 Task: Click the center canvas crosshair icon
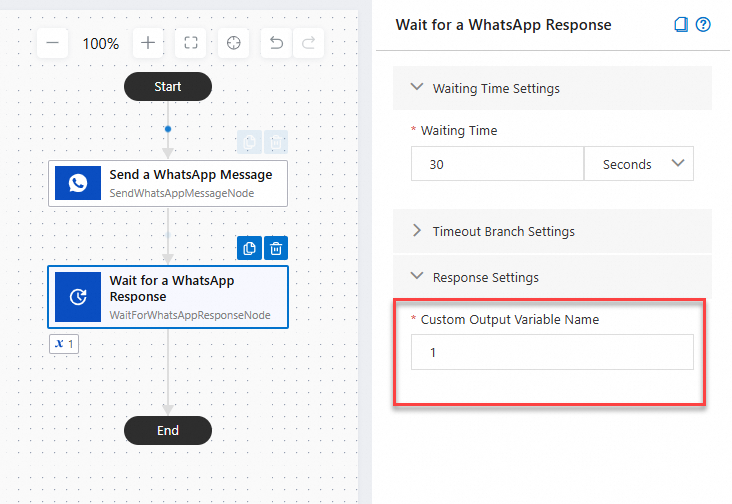(x=233, y=43)
